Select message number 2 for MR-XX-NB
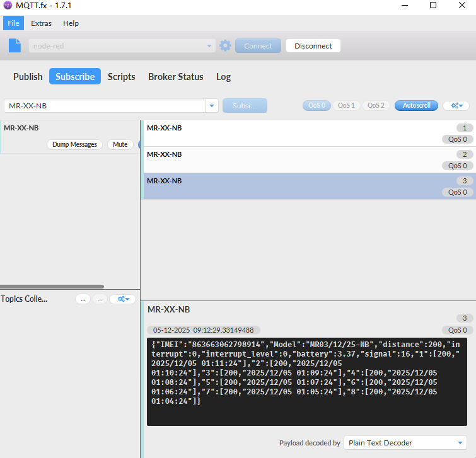The width and height of the screenshot is (476, 458). click(308, 160)
